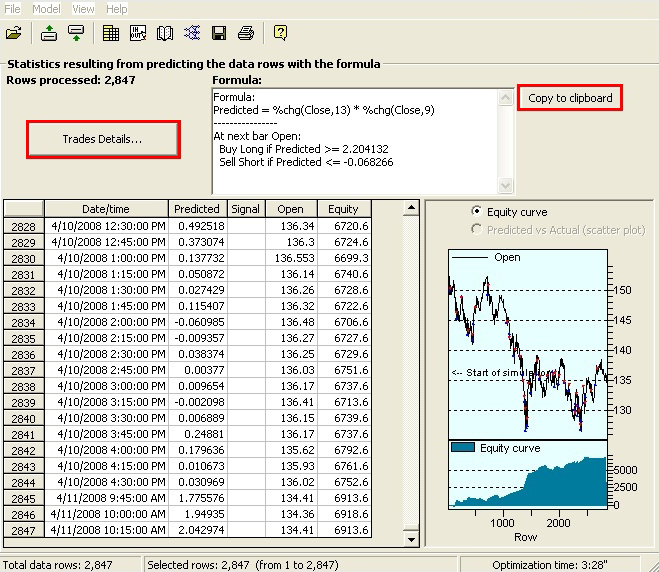Open the help question mark icon
The width and height of the screenshot is (659, 572).
coord(280,33)
